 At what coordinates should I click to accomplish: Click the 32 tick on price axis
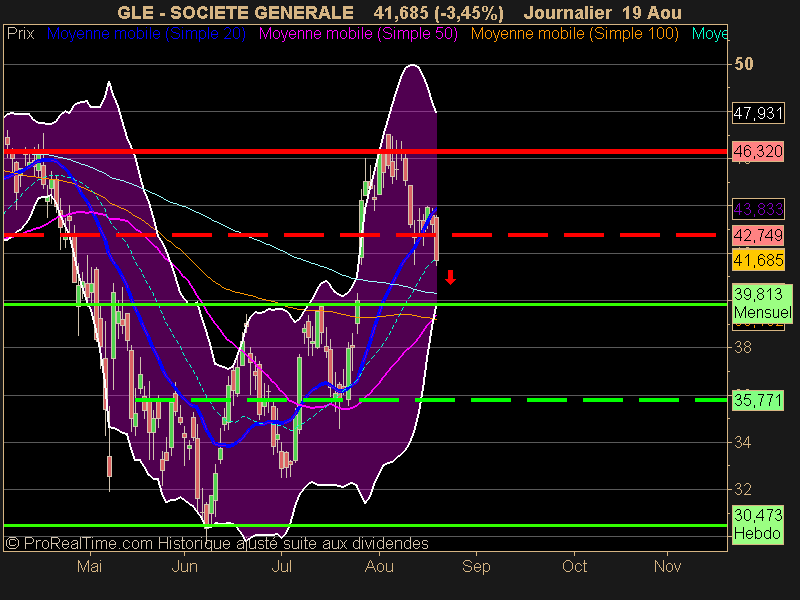pyautogui.click(x=743, y=490)
